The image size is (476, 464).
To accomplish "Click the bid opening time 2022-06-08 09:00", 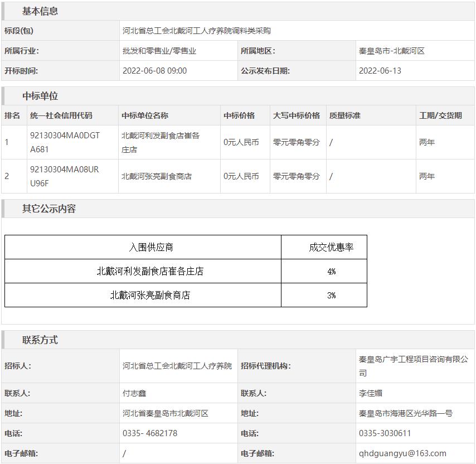I will click(154, 71).
